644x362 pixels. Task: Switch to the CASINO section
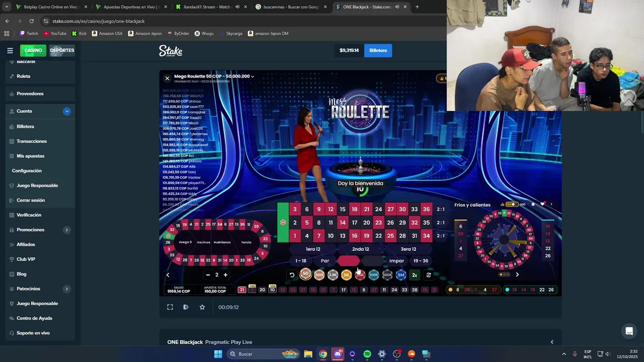33,50
